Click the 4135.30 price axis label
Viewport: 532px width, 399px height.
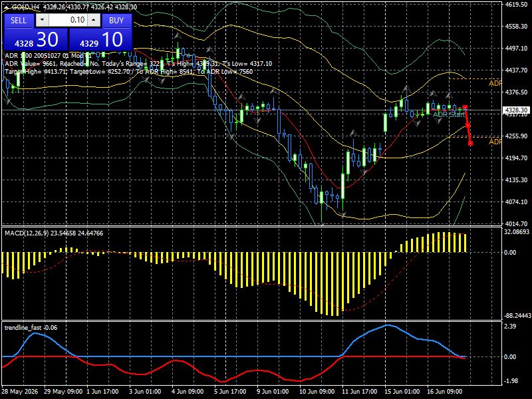pos(516,180)
